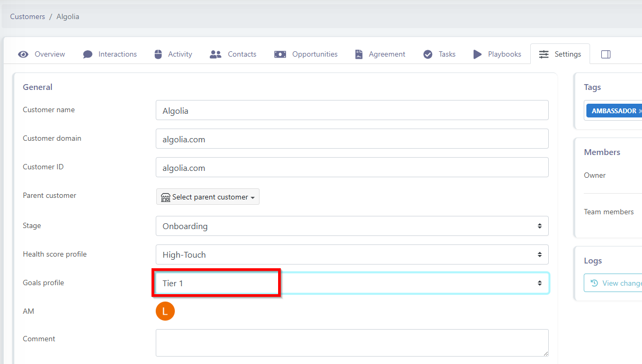Viewport: 642px width, 364px height.
Task: Open the Stage dropdown showing Onboarding
Action: coord(352,226)
